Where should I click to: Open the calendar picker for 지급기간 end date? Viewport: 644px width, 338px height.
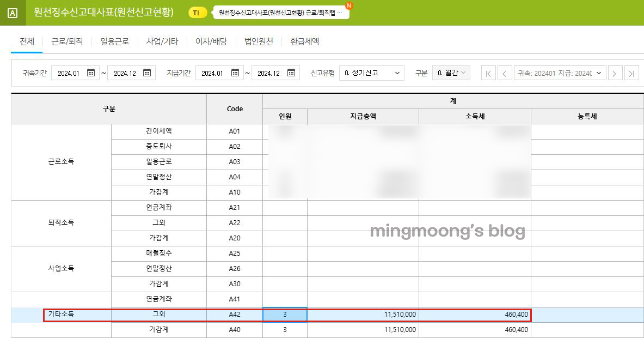[x=291, y=71]
